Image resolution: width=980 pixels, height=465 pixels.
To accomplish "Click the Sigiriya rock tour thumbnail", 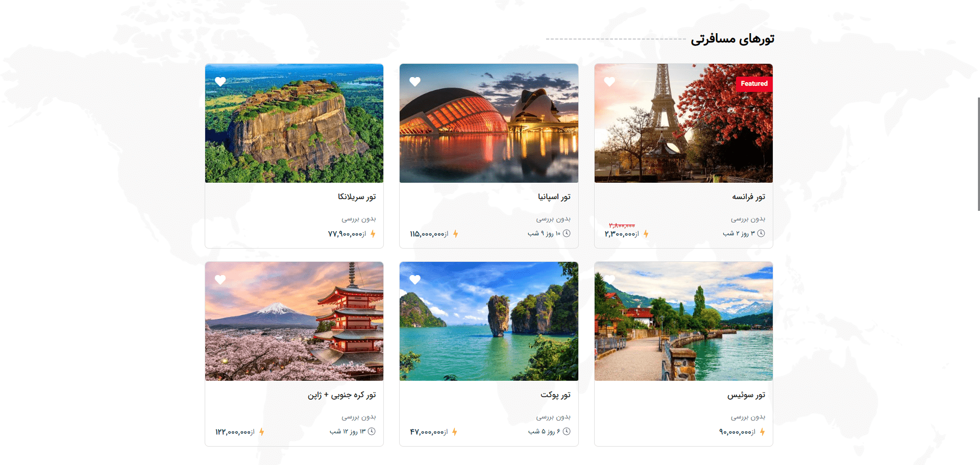I will click(x=294, y=123).
